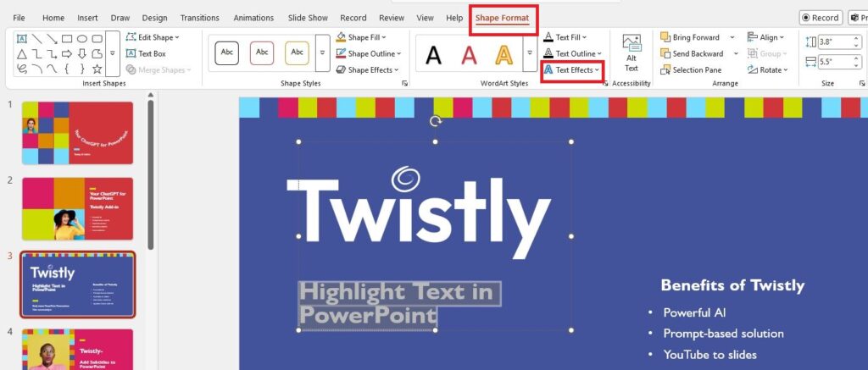Apply the red A WordArt style

coord(470,54)
